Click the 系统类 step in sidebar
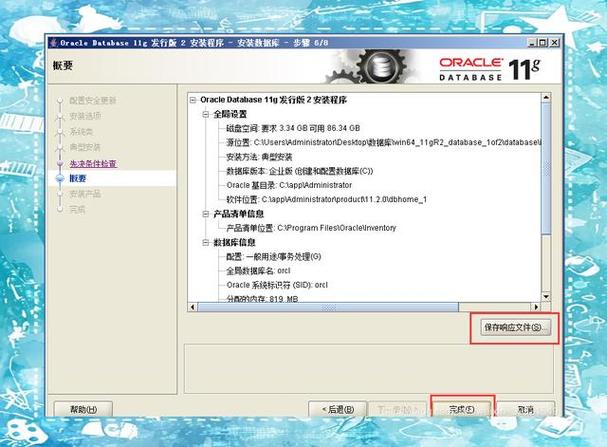607x447 pixels. pos(81,132)
